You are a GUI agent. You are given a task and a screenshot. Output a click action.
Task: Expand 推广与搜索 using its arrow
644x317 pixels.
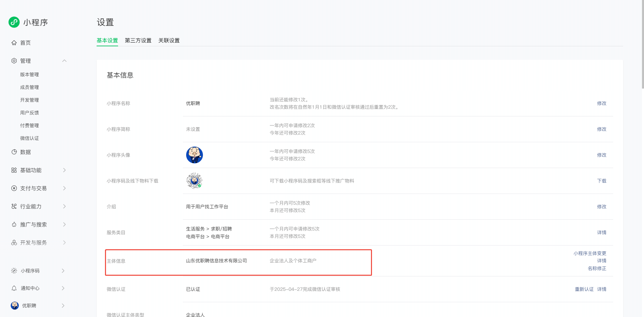coord(64,224)
